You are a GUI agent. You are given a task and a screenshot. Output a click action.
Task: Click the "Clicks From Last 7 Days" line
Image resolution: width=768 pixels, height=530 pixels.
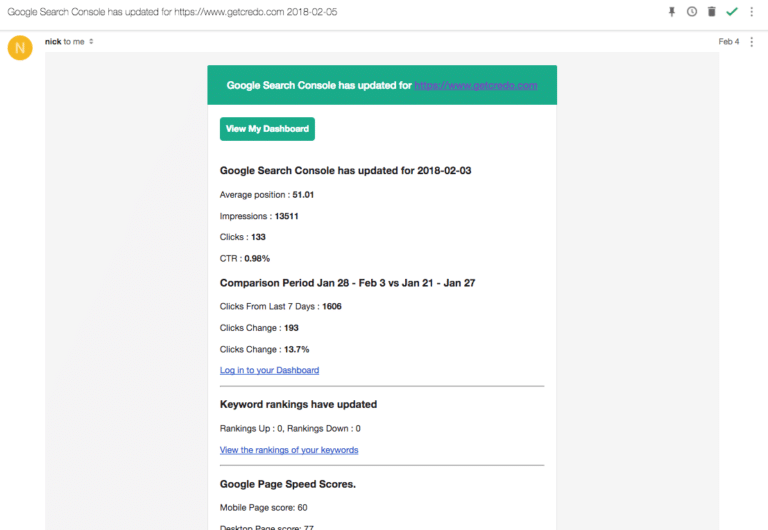(x=280, y=306)
